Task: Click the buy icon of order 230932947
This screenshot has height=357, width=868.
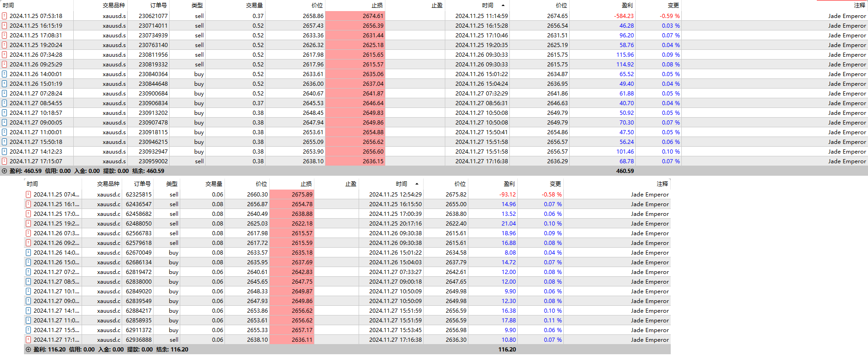Action: 5,151
